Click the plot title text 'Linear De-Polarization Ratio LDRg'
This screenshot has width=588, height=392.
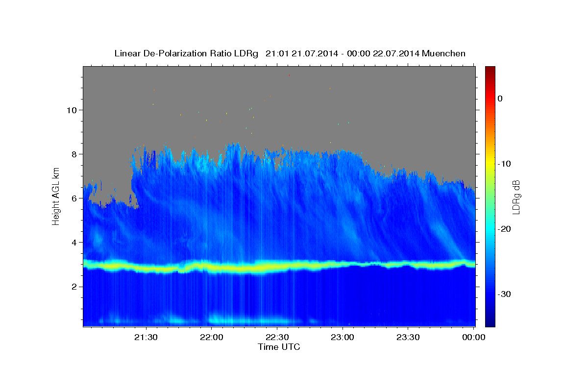click(186, 53)
